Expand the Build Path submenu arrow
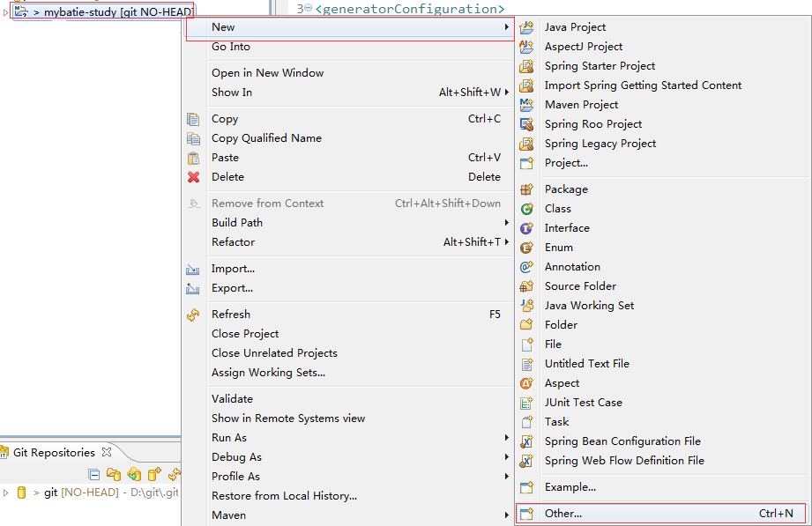Image resolution: width=812 pixels, height=526 pixels. 506,223
